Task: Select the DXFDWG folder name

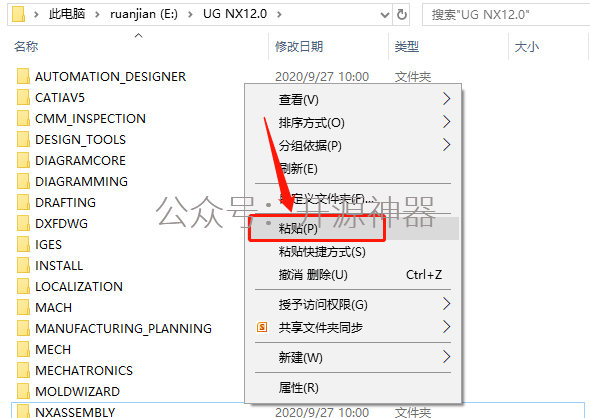Action: coord(61,224)
